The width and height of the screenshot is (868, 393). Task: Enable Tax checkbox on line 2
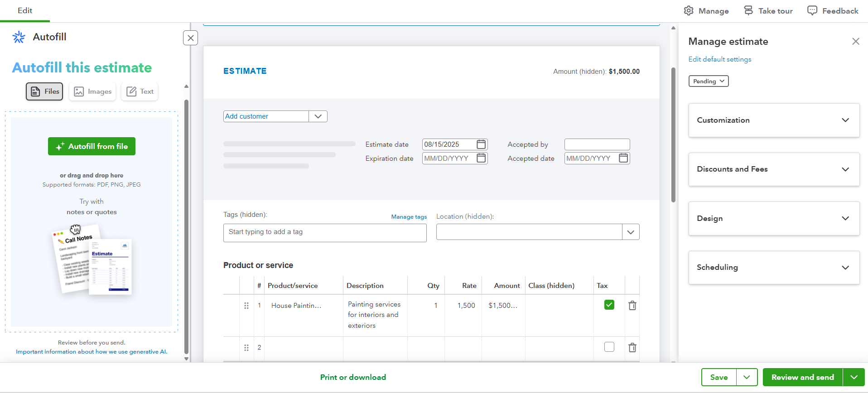click(x=609, y=347)
